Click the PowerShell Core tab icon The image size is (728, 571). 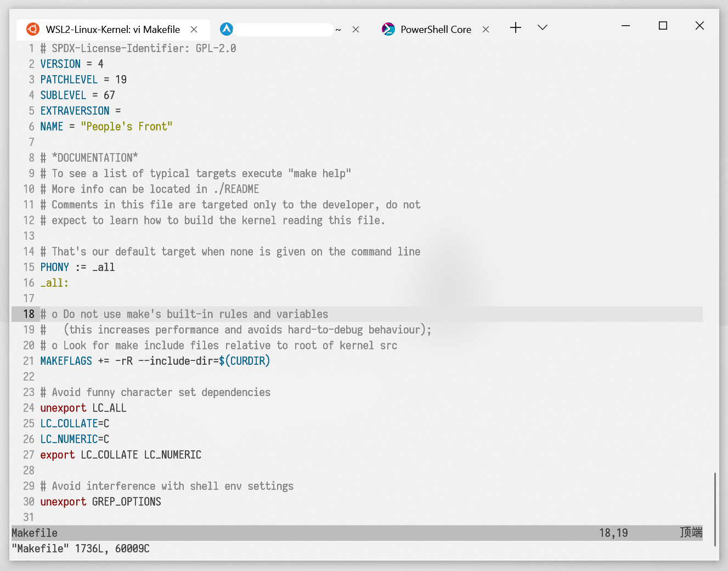click(388, 29)
